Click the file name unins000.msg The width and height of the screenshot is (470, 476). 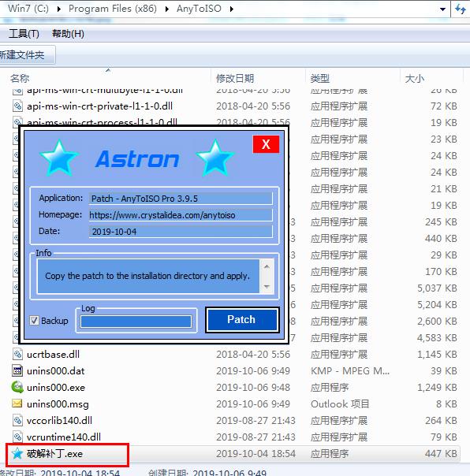(58, 404)
